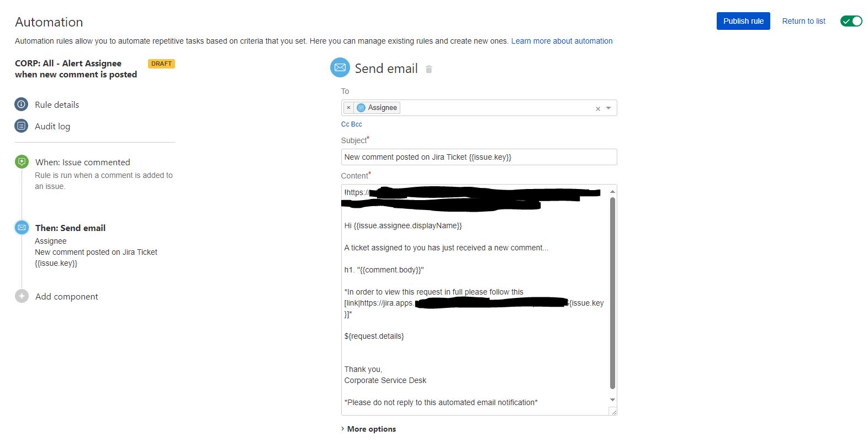The image size is (868, 446).
Task: Open the To recipients dropdown arrow
Action: click(608, 108)
